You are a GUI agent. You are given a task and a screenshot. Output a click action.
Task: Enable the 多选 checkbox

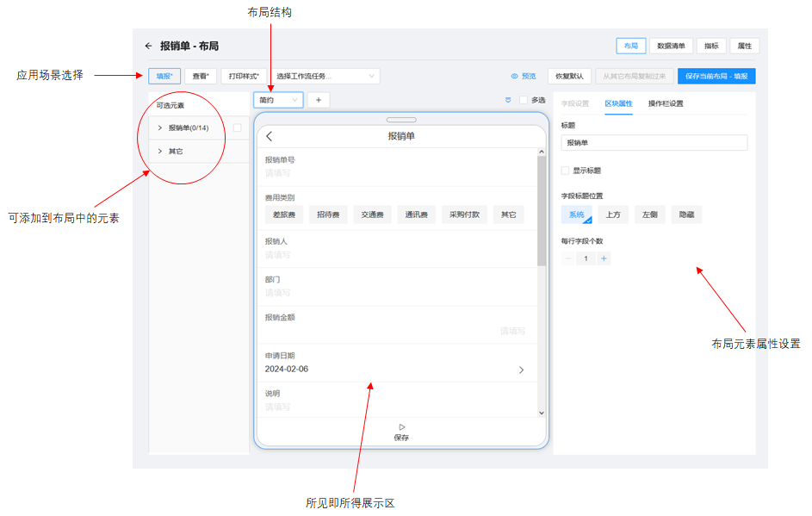pyautogui.click(x=524, y=100)
